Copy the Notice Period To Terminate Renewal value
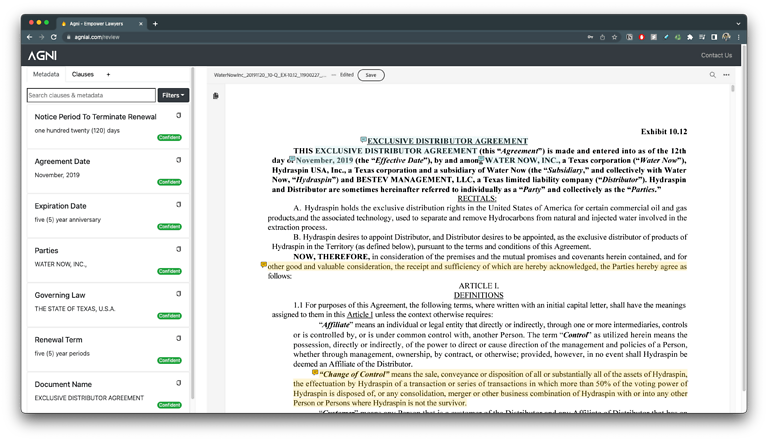Image resolution: width=768 pixels, height=441 pixels. (179, 115)
